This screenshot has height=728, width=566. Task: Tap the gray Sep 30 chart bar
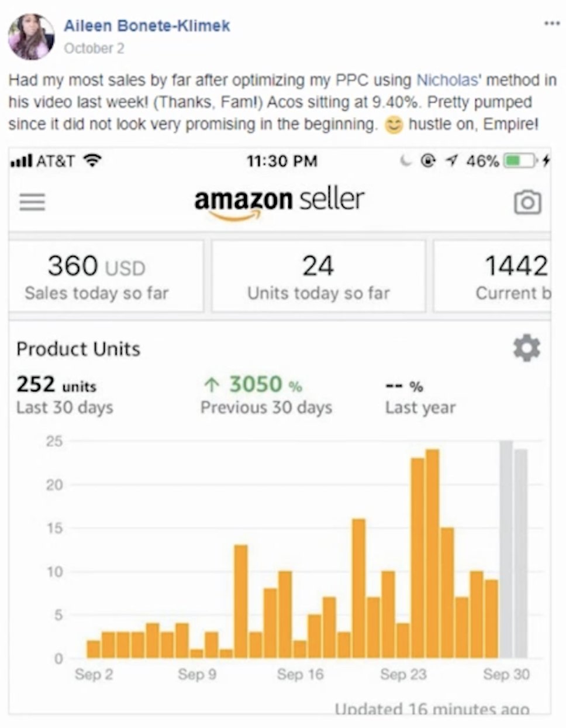[x=506, y=550]
